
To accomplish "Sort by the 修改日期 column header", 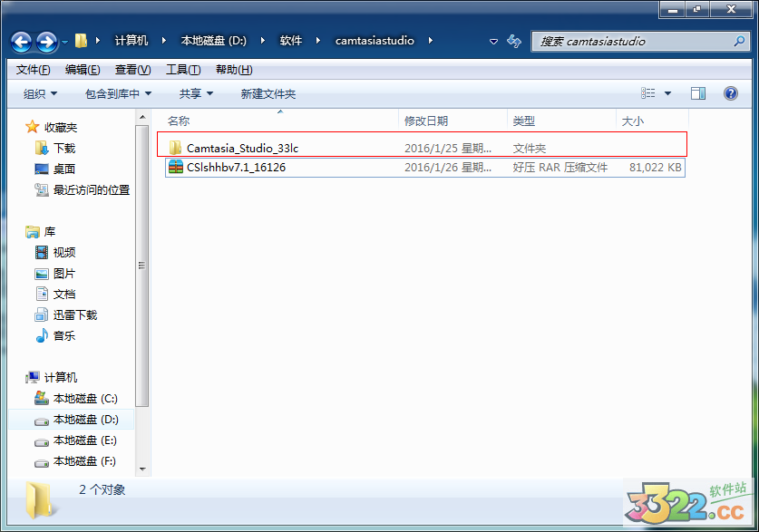I will 426,121.
